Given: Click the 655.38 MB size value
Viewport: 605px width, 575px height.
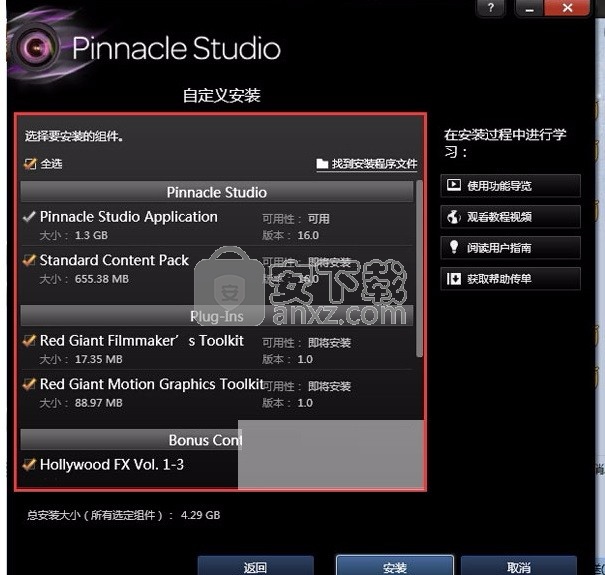Looking at the screenshot, I should coord(102,279).
